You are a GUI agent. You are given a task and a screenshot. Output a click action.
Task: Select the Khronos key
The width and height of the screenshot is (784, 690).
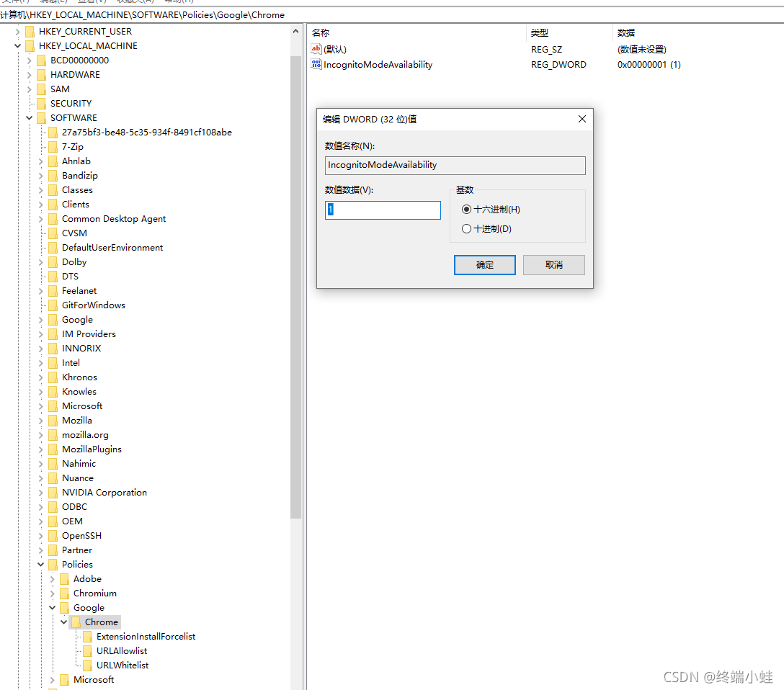[79, 377]
